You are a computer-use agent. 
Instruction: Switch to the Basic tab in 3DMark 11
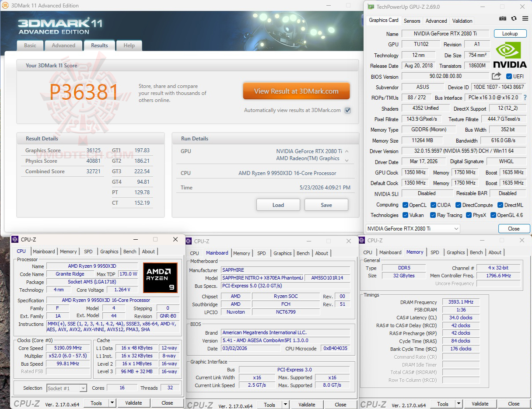30,45
